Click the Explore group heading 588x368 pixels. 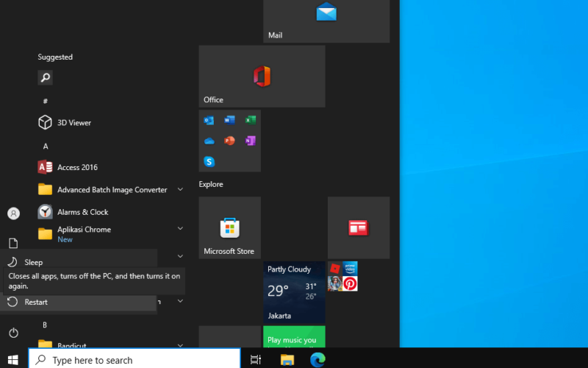tap(211, 185)
